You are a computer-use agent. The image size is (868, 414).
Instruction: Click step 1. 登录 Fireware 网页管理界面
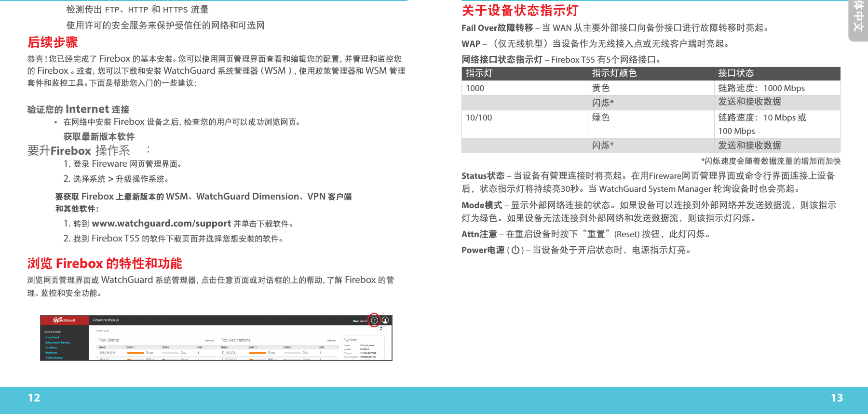pos(123,164)
